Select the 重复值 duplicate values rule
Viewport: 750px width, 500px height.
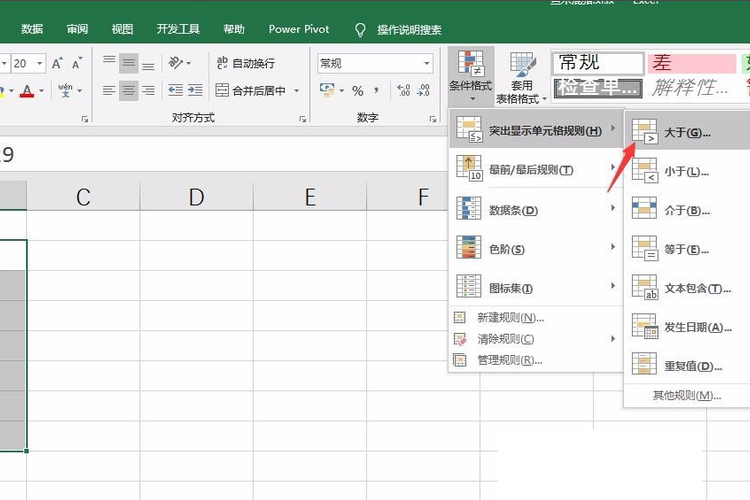[x=688, y=366]
